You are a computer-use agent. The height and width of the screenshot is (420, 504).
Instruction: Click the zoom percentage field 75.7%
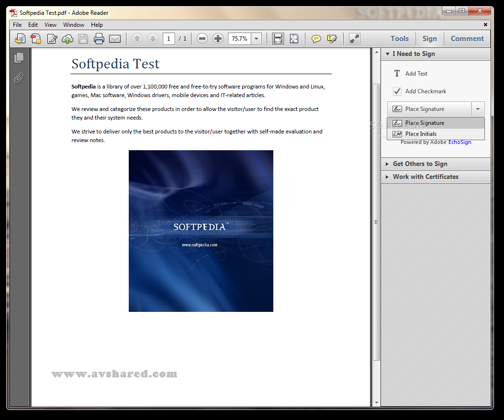239,39
